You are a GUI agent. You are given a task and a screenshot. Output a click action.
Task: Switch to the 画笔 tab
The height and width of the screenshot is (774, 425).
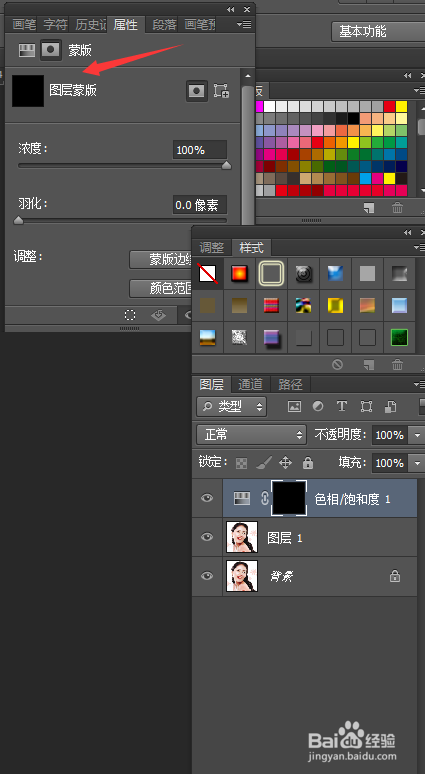click(x=24, y=24)
